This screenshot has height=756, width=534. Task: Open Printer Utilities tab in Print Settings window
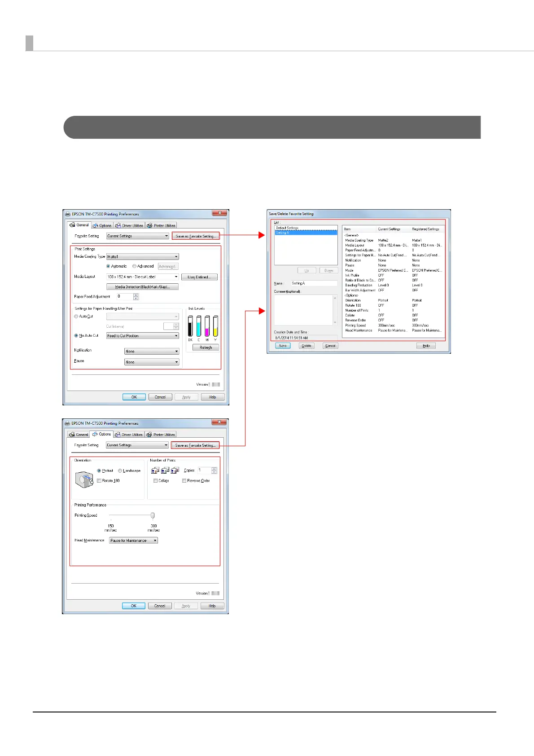pos(161,225)
